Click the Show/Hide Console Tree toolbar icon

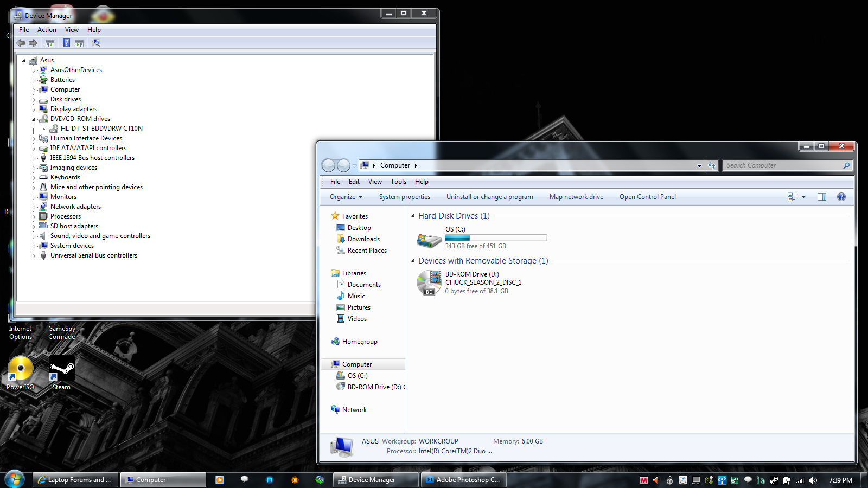click(x=50, y=43)
